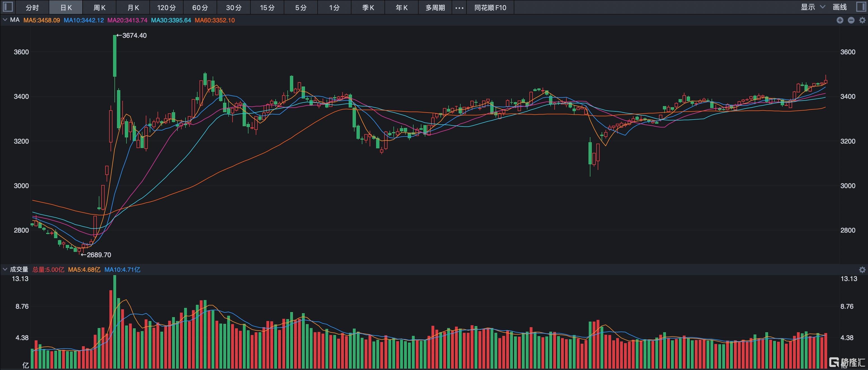Image resolution: width=868 pixels, height=370 pixels.
Task: Click MA30:3395.64 indicator label
Action: [x=171, y=20]
